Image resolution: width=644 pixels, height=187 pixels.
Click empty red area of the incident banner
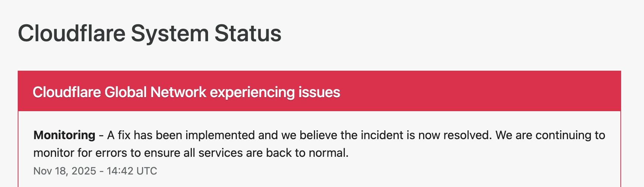479,91
